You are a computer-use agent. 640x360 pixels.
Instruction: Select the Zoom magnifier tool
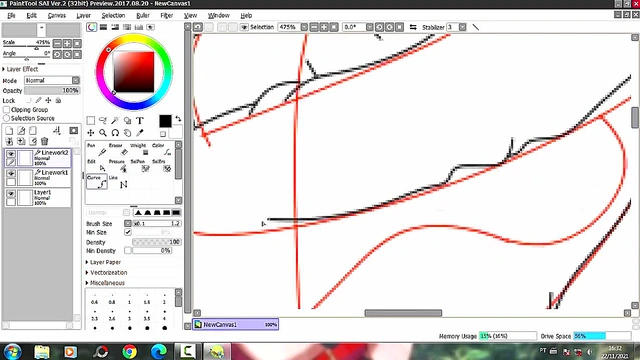tap(103, 133)
